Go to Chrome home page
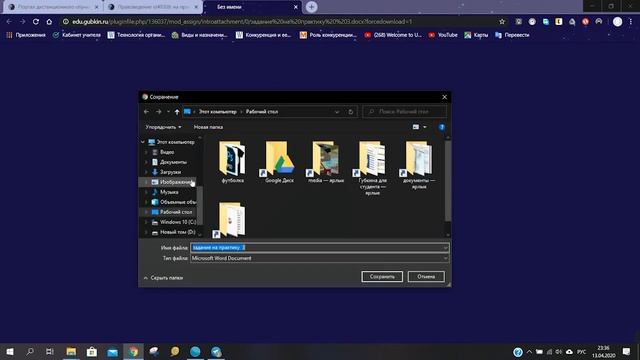The width and height of the screenshot is (640, 360). tap(49, 22)
